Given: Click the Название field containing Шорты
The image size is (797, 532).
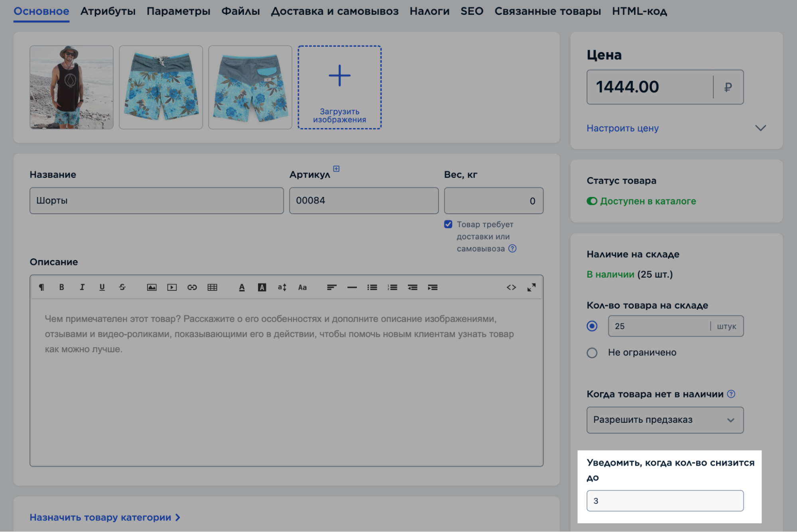Looking at the screenshot, I should [x=157, y=201].
